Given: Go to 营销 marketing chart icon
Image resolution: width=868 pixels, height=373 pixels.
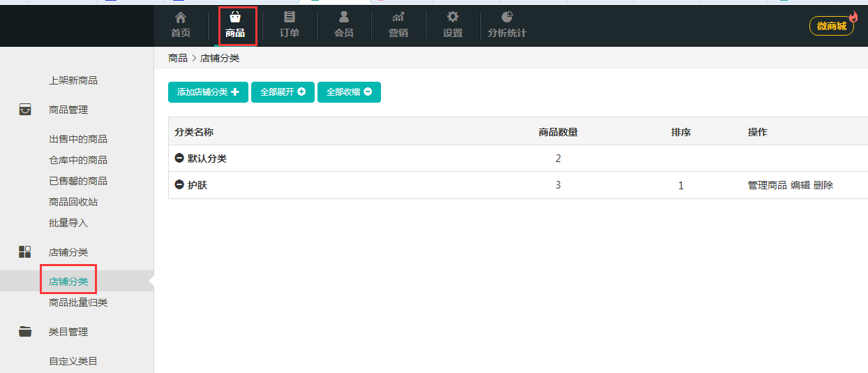Looking at the screenshot, I should coord(398,17).
